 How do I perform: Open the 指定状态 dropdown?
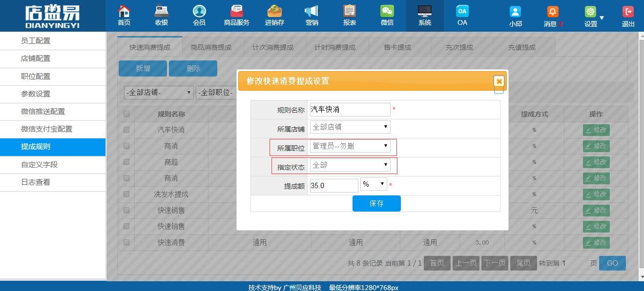click(350, 165)
